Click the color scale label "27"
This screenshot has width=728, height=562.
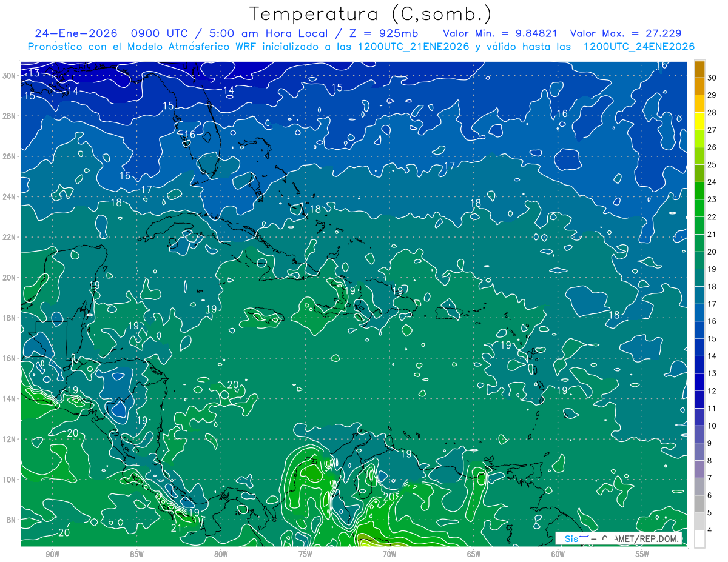tap(713, 130)
